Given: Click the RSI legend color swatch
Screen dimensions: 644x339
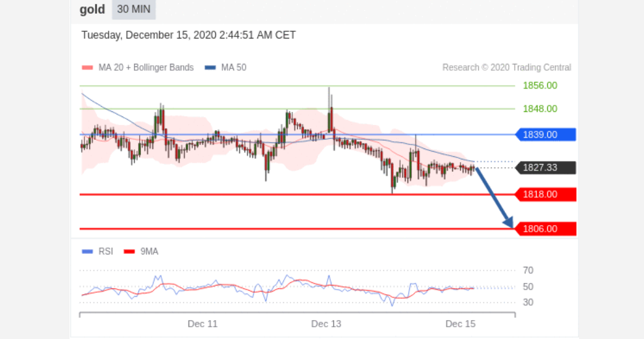Looking at the screenshot, I should pyautogui.click(x=87, y=251).
